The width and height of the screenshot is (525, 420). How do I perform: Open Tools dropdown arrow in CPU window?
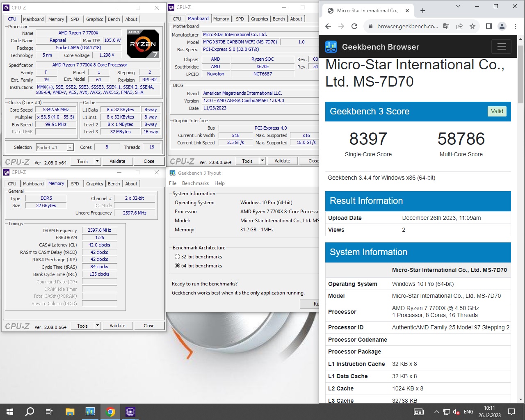click(98, 161)
